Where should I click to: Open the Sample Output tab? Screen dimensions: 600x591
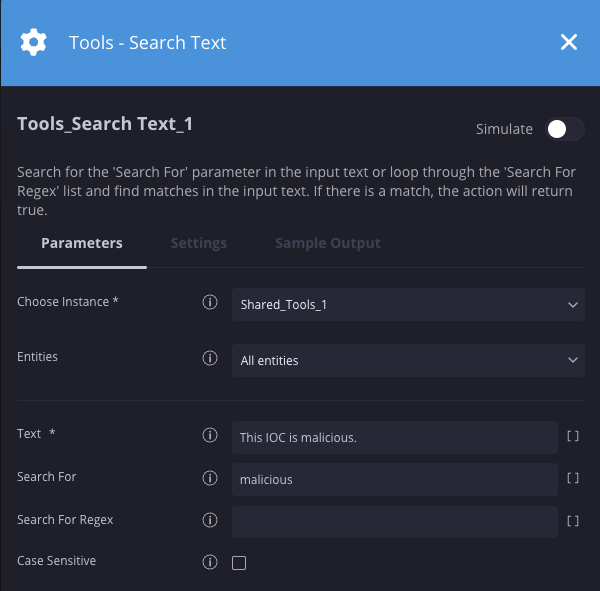(327, 243)
